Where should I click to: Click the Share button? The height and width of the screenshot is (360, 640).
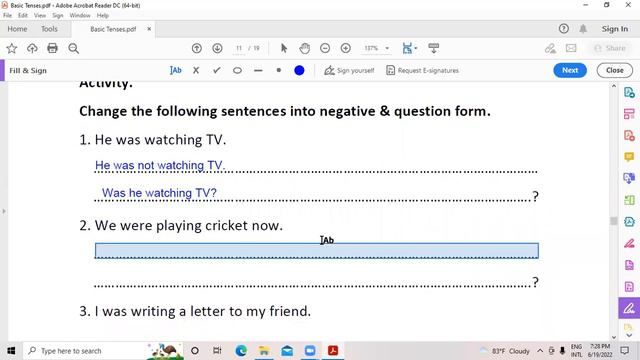610,48
